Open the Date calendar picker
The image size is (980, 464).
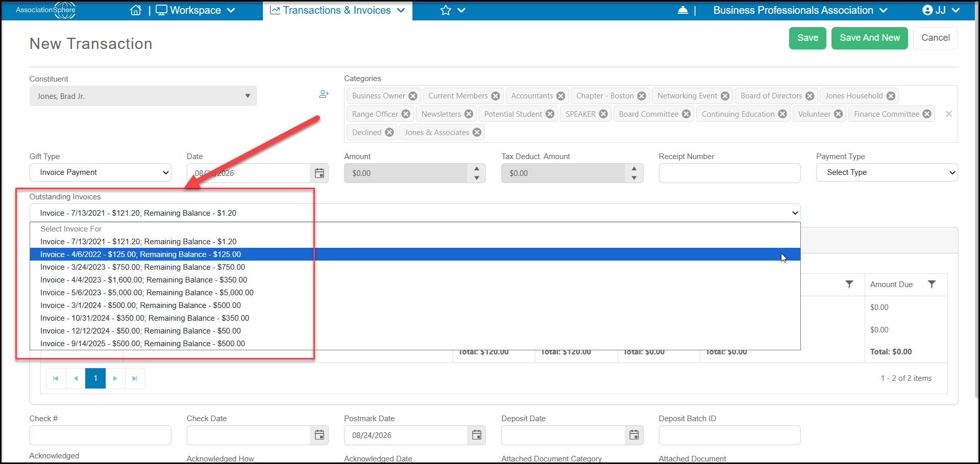click(320, 173)
